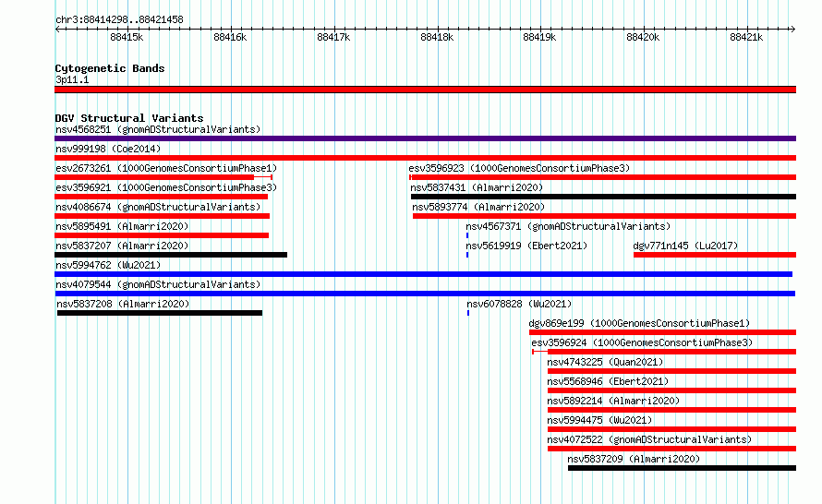Image resolution: width=822 pixels, height=504 pixels.
Task: Select esv3596921 1000GenomesConsortiumPhase3 label
Action: pyautogui.click(x=166, y=187)
